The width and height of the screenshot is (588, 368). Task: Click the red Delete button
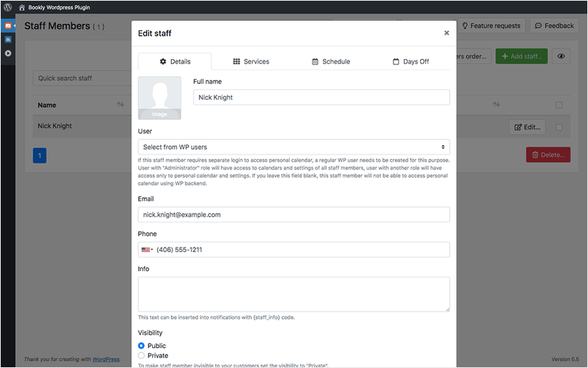click(548, 155)
